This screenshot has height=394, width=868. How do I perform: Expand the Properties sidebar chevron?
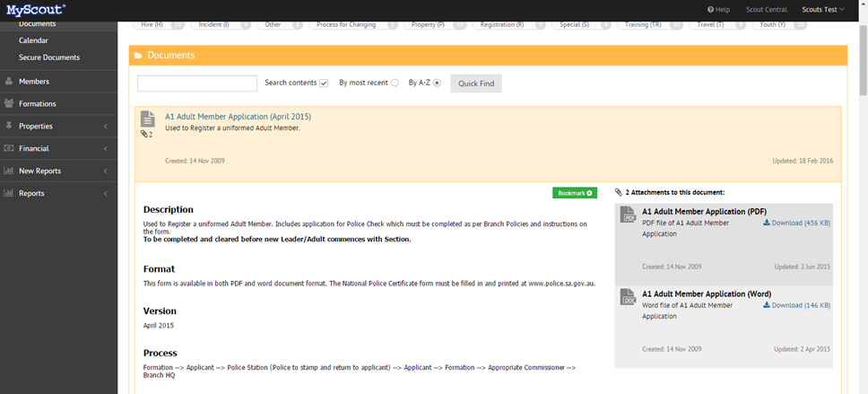point(105,127)
